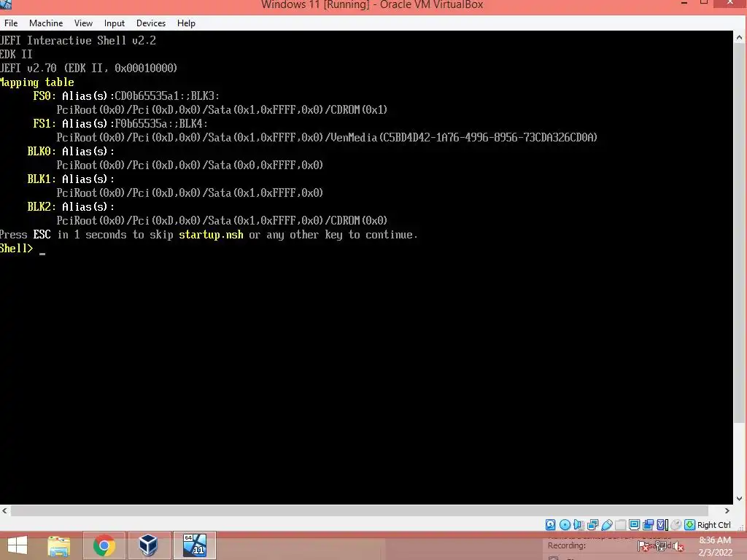
Task: Click the 'EDK II' line
Action: [16, 54]
